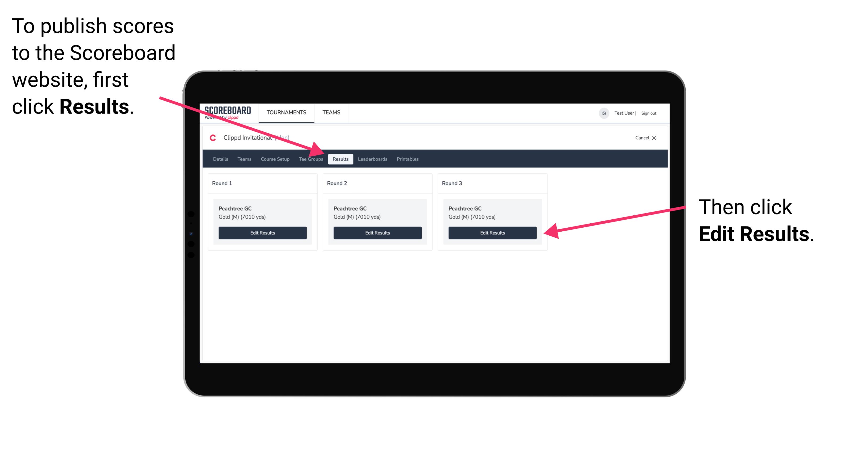The image size is (868, 467).
Task: Open the Tee Groups tab
Action: (311, 159)
